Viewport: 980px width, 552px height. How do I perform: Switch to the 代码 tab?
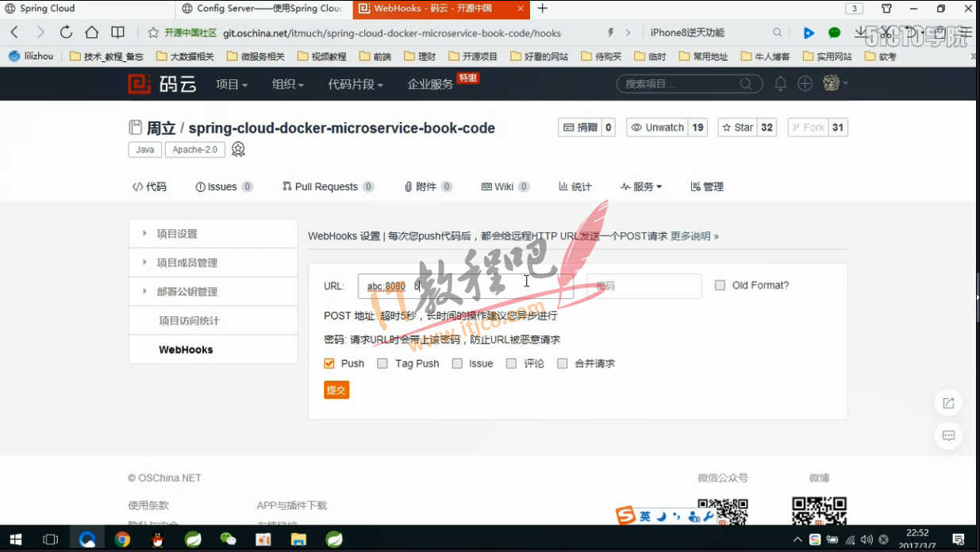coord(149,186)
